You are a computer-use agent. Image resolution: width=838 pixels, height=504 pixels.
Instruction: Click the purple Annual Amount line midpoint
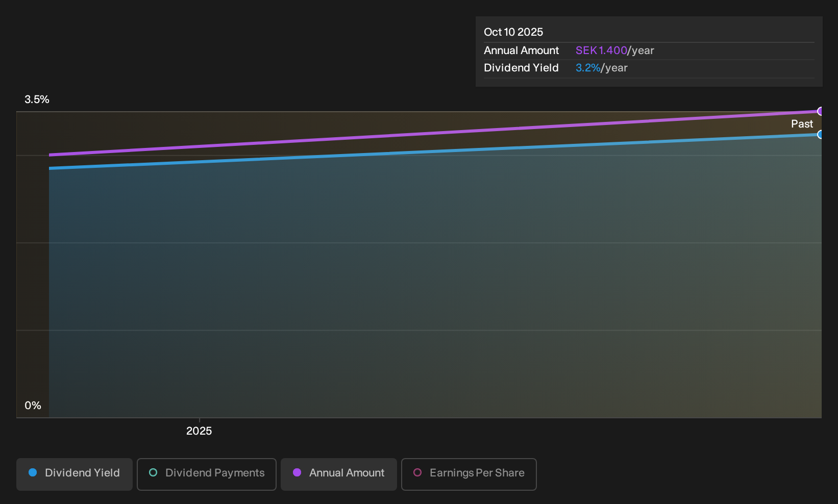tap(435, 133)
